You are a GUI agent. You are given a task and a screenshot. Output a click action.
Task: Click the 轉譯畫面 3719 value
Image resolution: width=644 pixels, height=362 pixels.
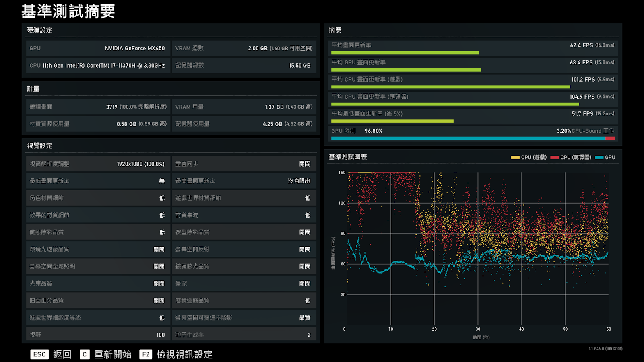pyautogui.click(x=111, y=107)
